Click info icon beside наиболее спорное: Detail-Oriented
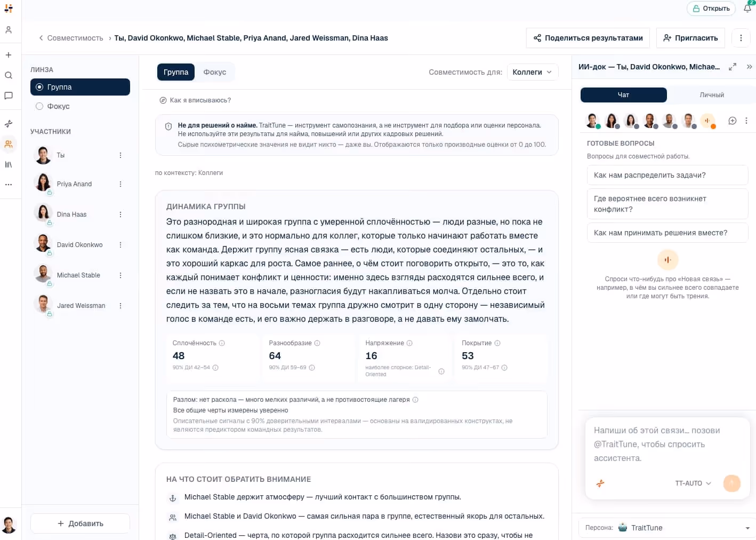This screenshot has width=756, height=540. 441,371
